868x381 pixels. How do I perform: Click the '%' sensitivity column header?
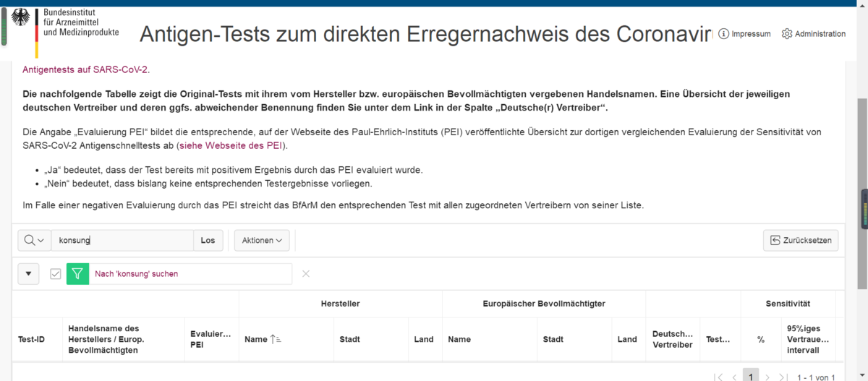[761, 339]
